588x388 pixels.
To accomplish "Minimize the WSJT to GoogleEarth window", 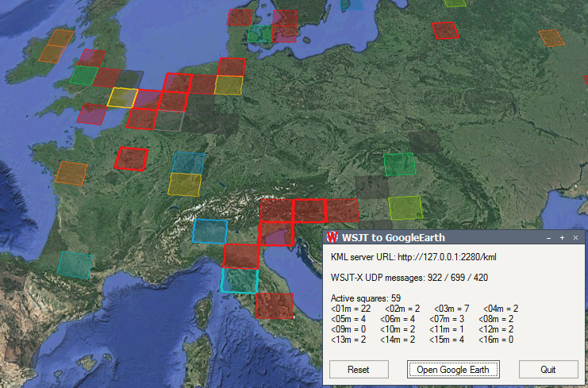I will click(548, 237).
